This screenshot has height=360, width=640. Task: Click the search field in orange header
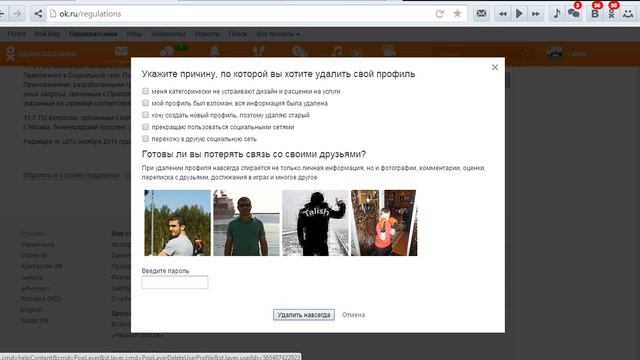483,53
